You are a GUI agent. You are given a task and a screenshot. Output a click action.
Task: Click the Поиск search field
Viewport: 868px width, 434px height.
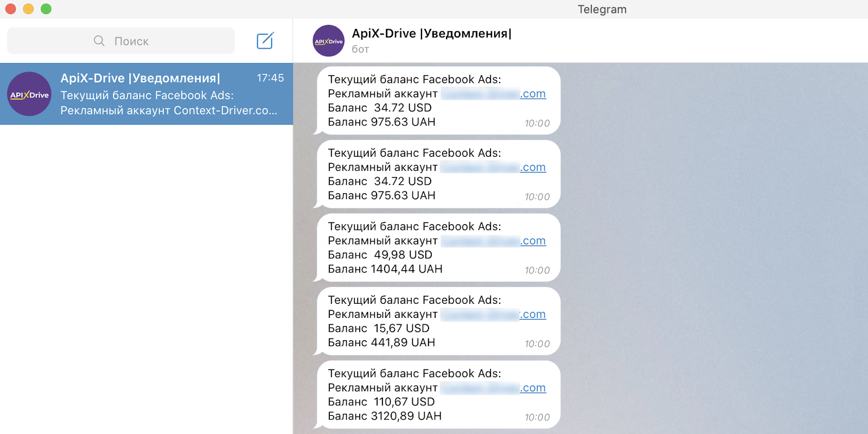(121, 41)
